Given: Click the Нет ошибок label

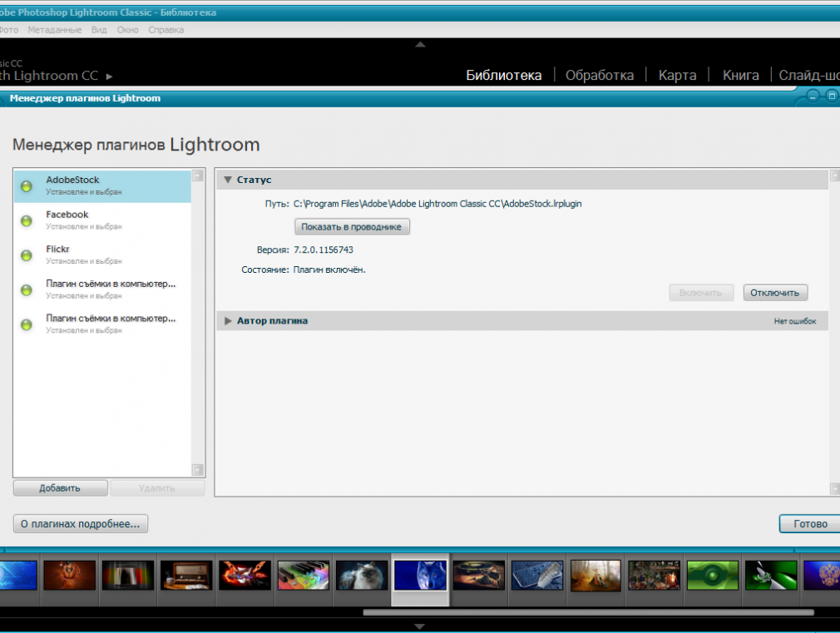Looking at the screenshot, I should point(795,321).
